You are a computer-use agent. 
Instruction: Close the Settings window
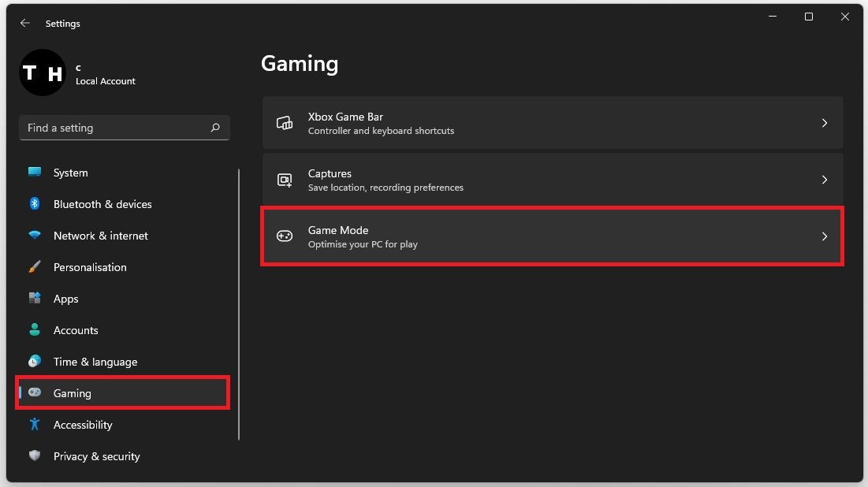point(845,17)
